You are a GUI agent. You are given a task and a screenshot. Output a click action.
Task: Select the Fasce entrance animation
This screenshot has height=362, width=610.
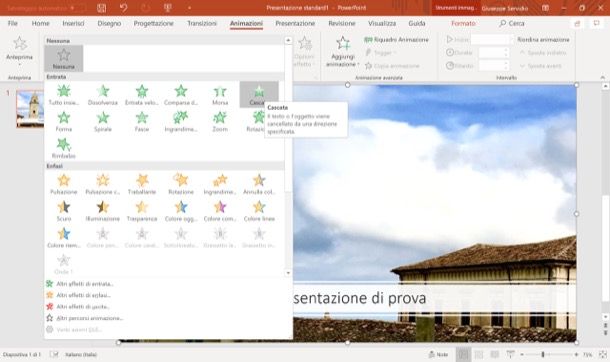[142, 121]
